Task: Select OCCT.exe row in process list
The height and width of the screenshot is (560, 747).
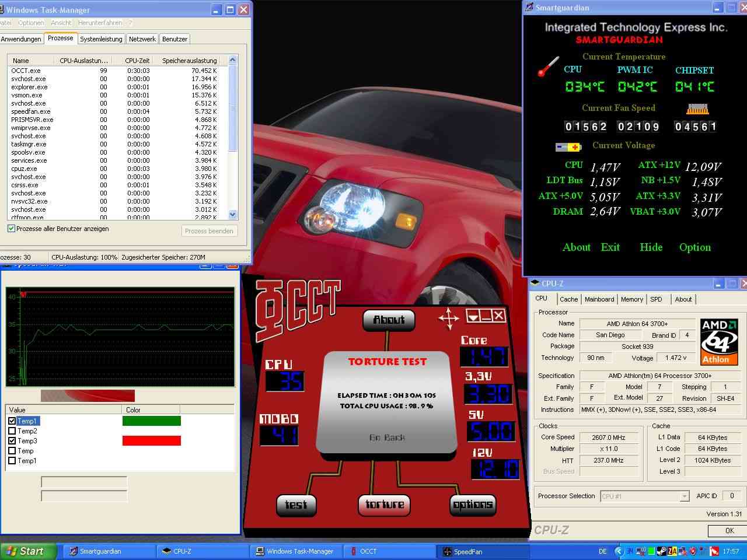Action: 117,71
